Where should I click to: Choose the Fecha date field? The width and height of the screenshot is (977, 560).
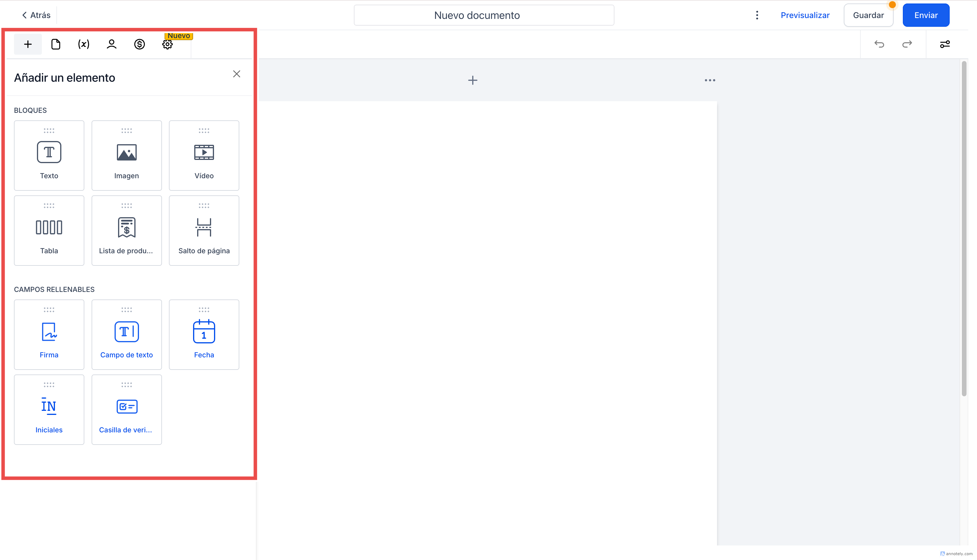[x=204, y=335]
